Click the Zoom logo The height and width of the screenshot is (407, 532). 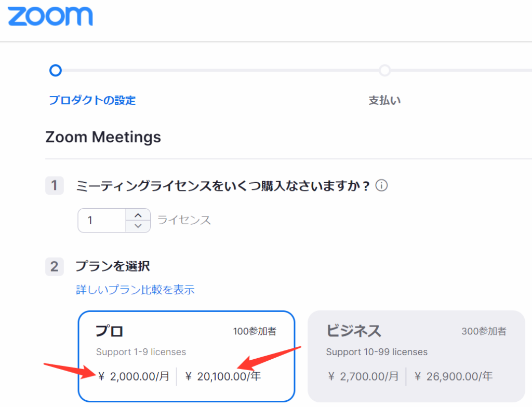click(x=50, y=16)
